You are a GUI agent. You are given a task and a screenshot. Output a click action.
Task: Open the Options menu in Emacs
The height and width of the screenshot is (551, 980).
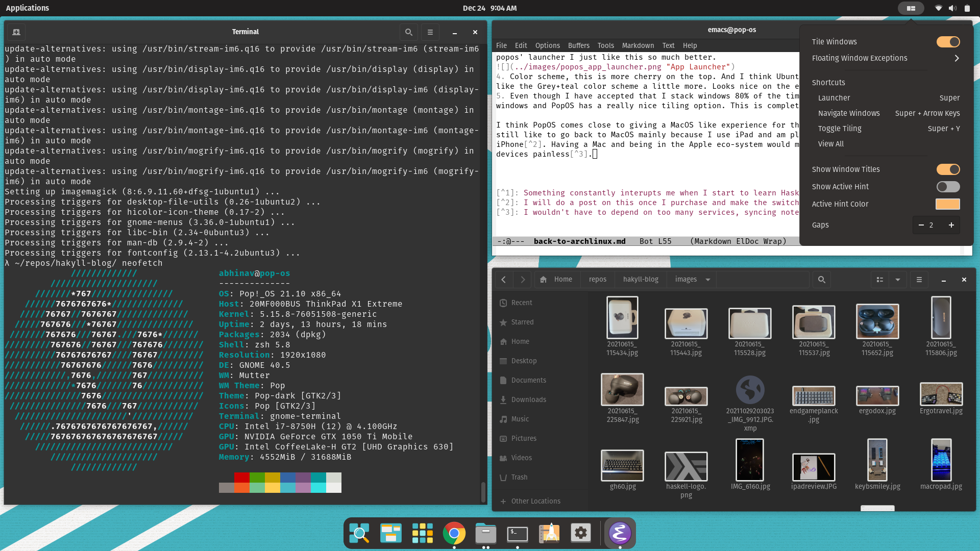pos(547,45)
